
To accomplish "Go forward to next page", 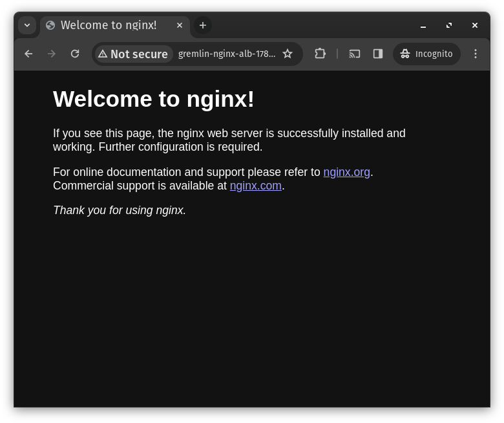I will [x=52, y=54].
